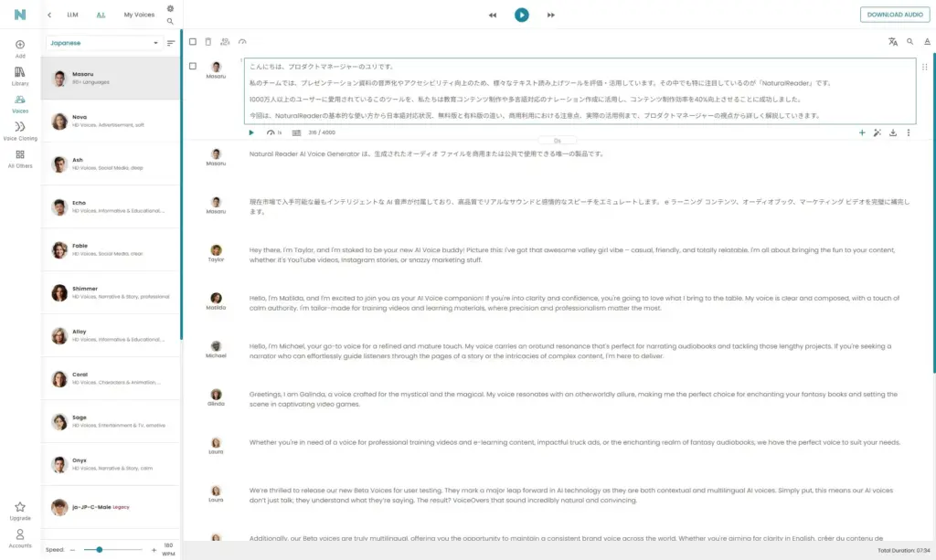
Task: Click the Add icon in the sidebar
Action: click(x=20, y=45)
